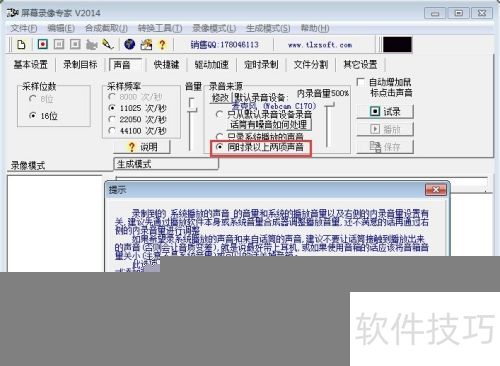Click the 内录音量 vertical slider
Image resolution: width=500 pixels, height=366 pixels.
[328, 125]
